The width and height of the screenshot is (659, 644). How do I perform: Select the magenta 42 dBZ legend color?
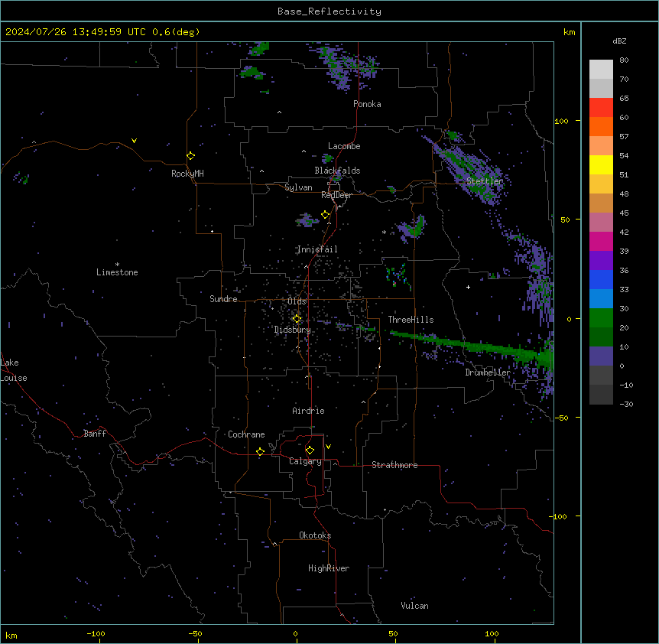[601, 241]
